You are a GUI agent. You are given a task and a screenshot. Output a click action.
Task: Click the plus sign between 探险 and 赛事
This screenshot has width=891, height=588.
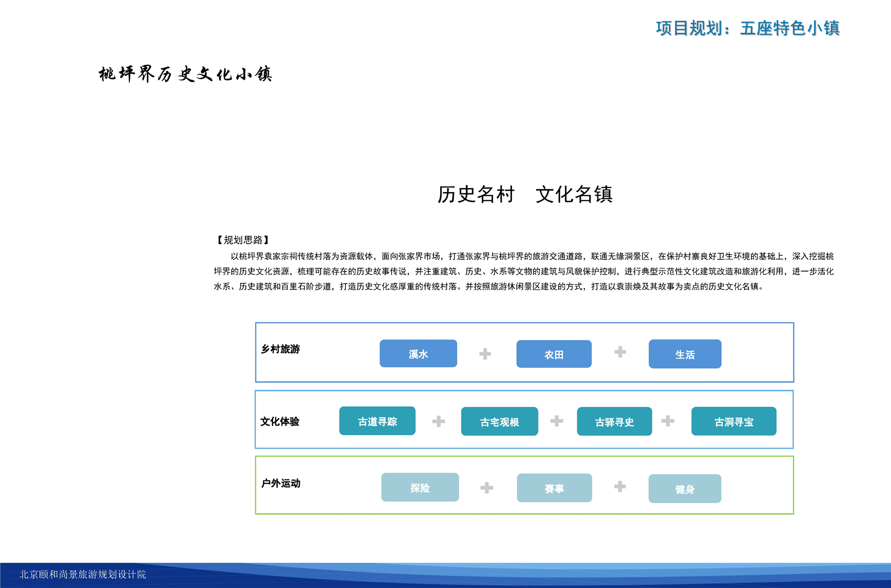[x=487, y=488]
